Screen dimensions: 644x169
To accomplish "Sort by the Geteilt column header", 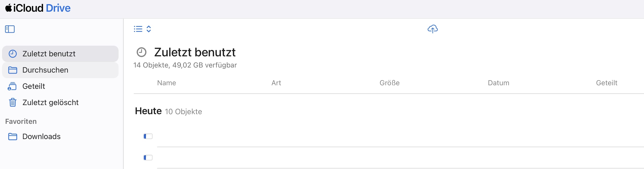I will 607,83.
